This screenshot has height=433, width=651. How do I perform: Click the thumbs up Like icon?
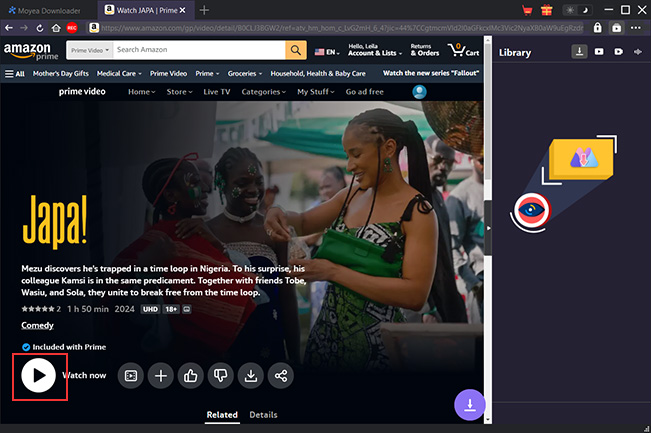(190, 376)
